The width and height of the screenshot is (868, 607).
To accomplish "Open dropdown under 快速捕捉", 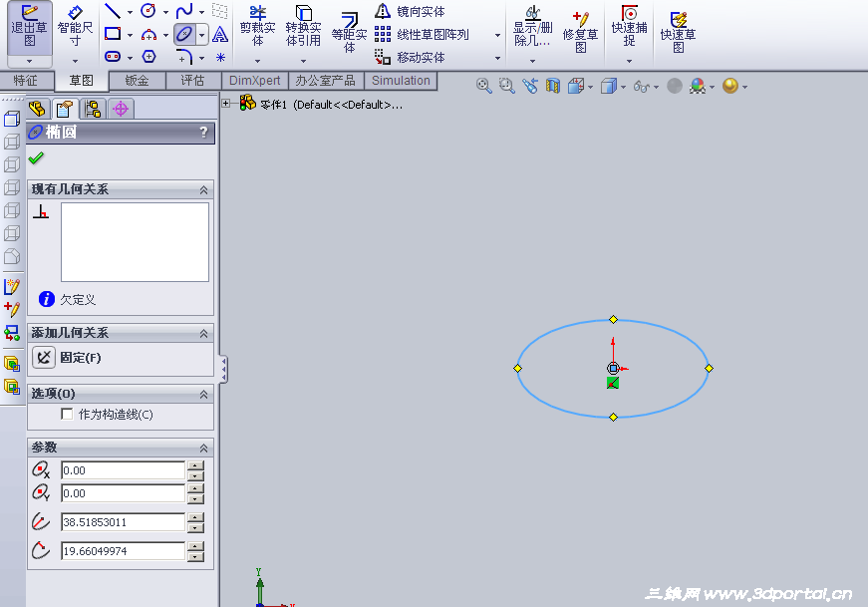I will click(x=630, y=61).
